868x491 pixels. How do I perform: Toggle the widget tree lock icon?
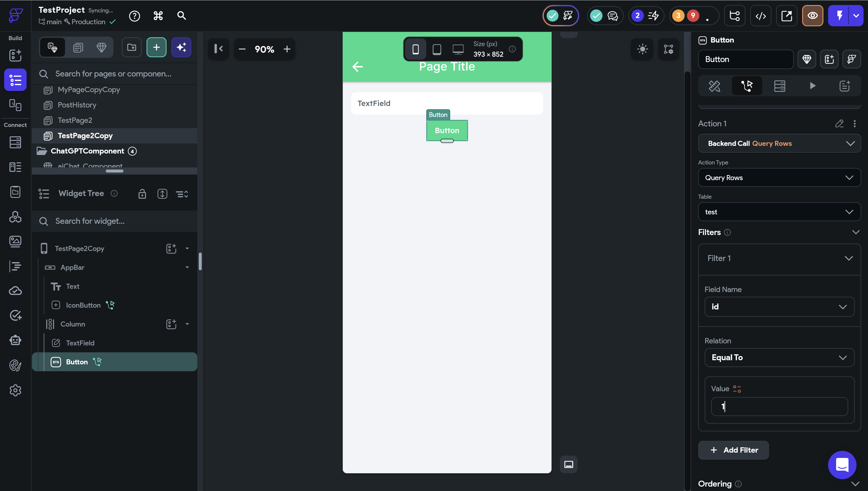pos(142,194)
